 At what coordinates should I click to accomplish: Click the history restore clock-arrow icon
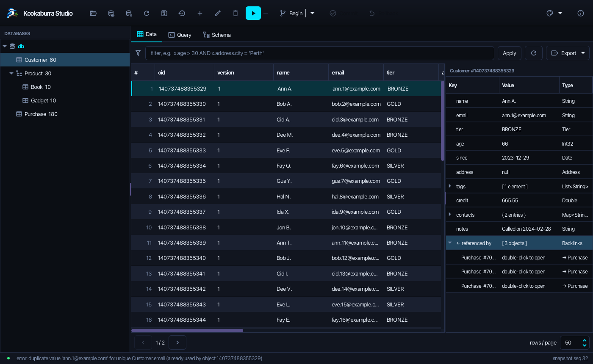click(x=182, y=13)
